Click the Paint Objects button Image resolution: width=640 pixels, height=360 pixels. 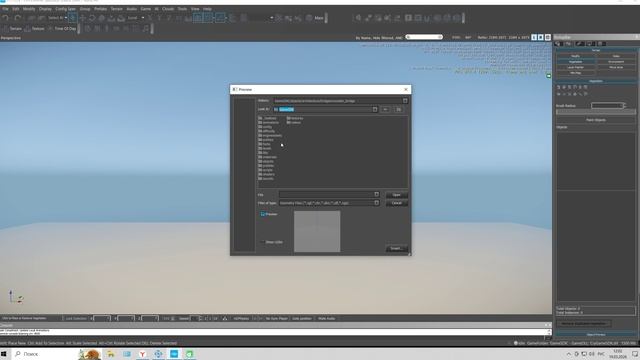[596, 120]
